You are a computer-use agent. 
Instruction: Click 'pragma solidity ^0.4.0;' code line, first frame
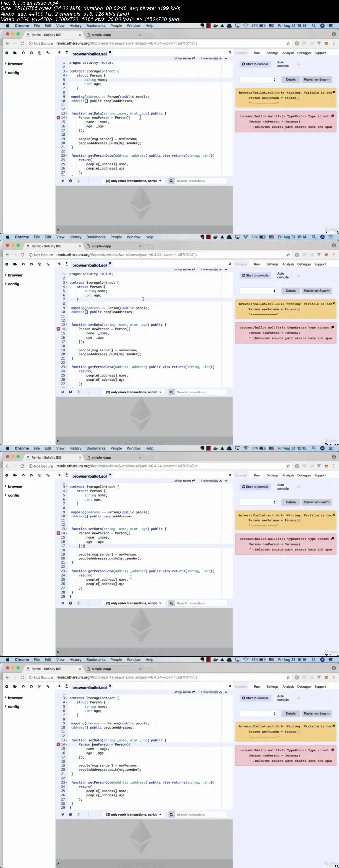91,63
